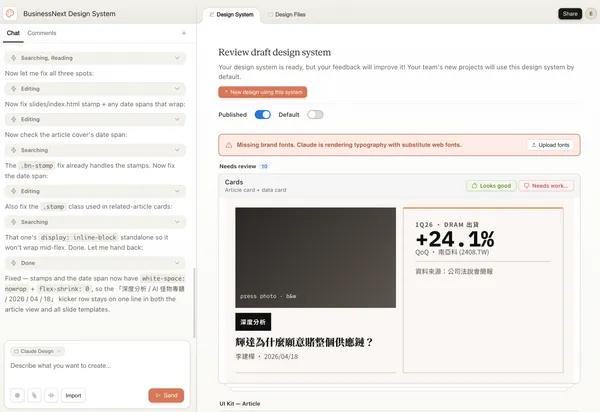Expand Editing step under 'slides/index.html stamp'
Screen dimensions: 600x412
point(95,119)
